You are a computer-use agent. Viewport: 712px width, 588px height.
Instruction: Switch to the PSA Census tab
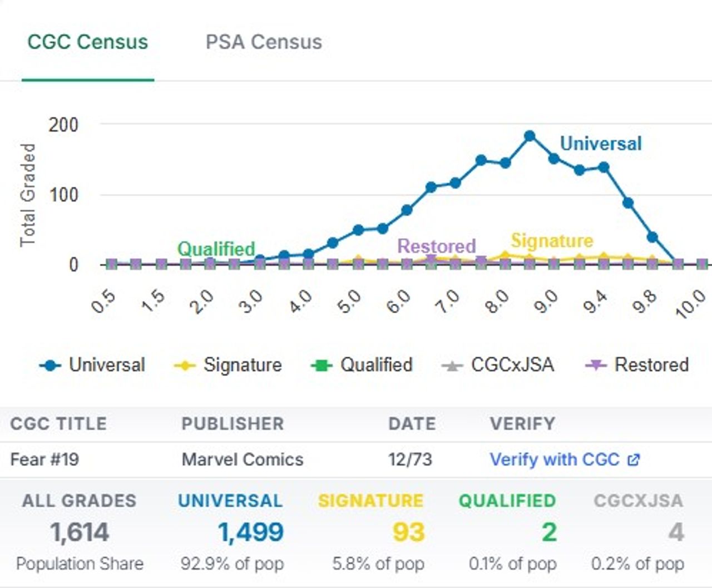coord(264,42)
